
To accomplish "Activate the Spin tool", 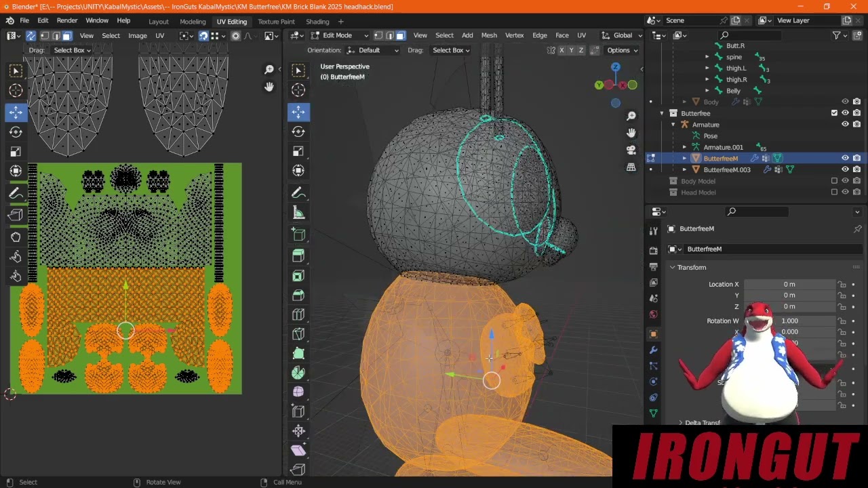I will (x=298, y=373).
